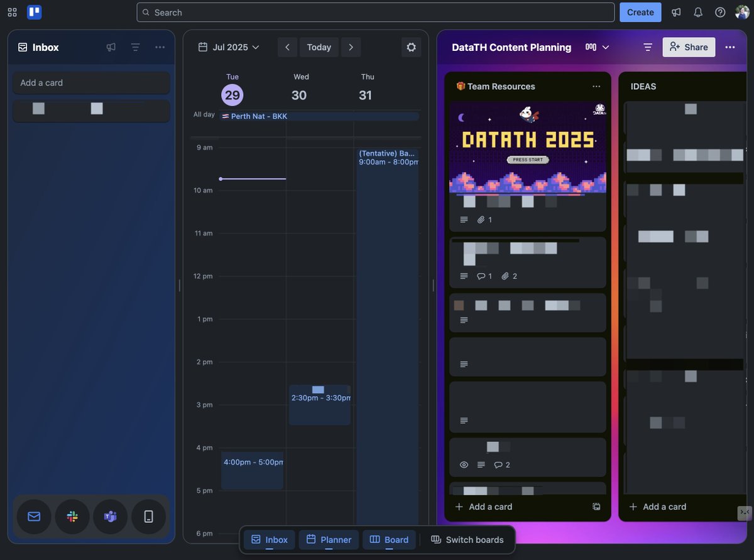754x560 pixels.
Task: Open Perth Nat - BKK all-day event
Action: click(319, 116)
